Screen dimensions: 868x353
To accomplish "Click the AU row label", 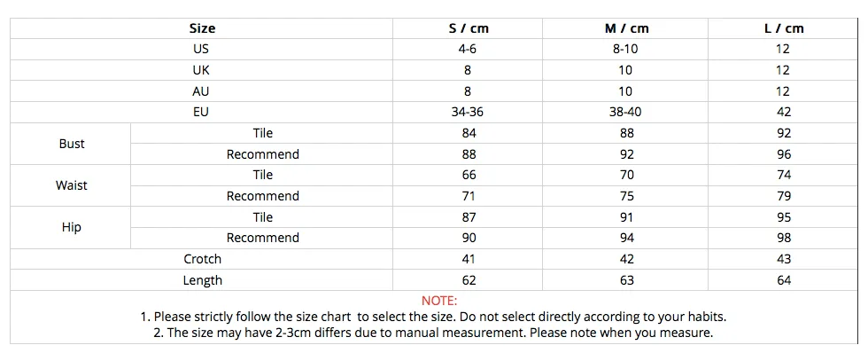I will tap(202, 91).
